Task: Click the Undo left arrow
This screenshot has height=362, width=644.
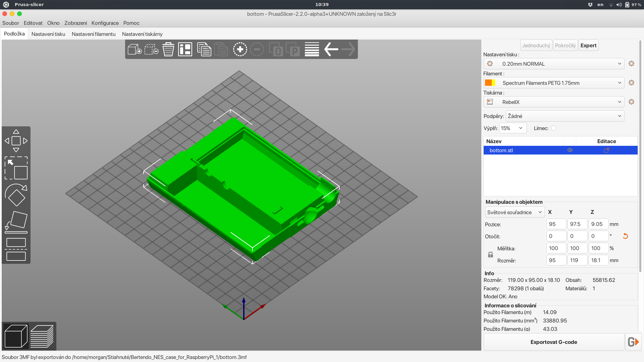Action: 331,50
